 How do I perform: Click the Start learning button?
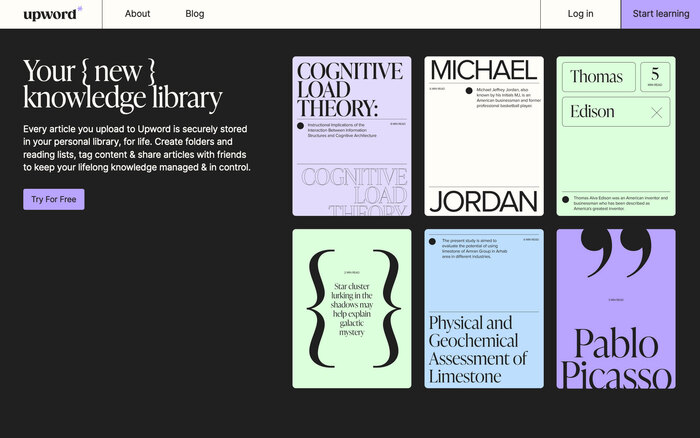(661, 14)
